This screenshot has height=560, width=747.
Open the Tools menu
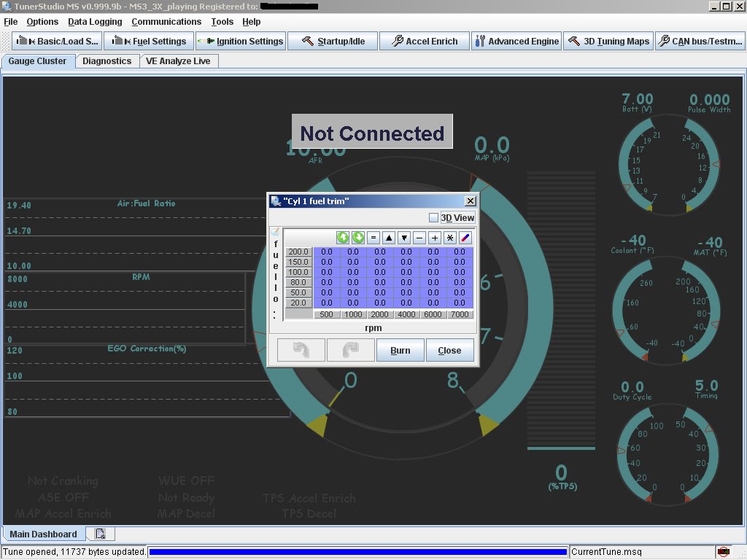(222, 21)
